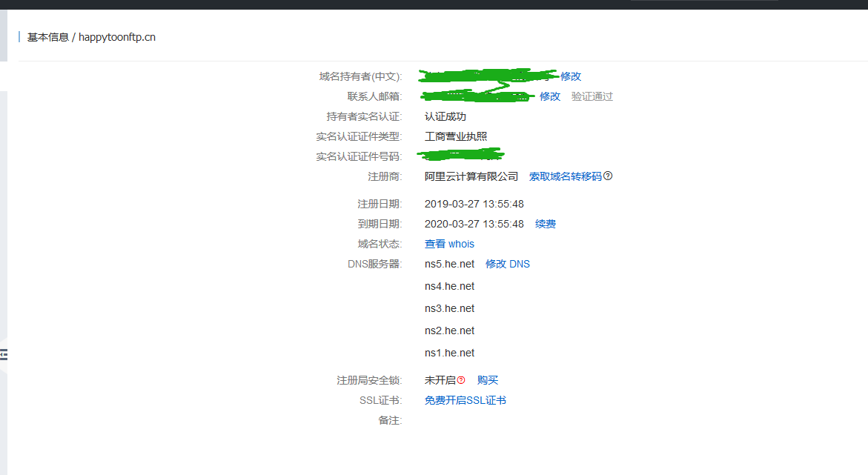The height and width of the screenshot is (475, 868).
Task: Open 查看 whois link
Action: [449, 244]
